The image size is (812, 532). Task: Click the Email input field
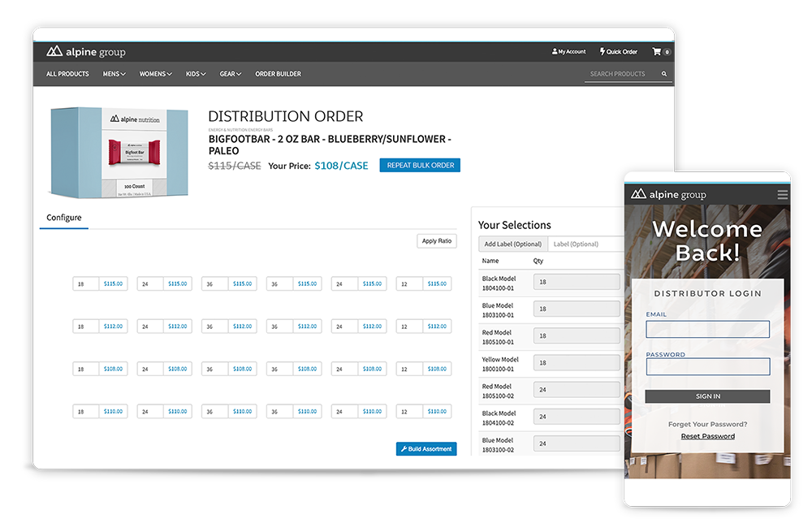click(x=707, y=329)
